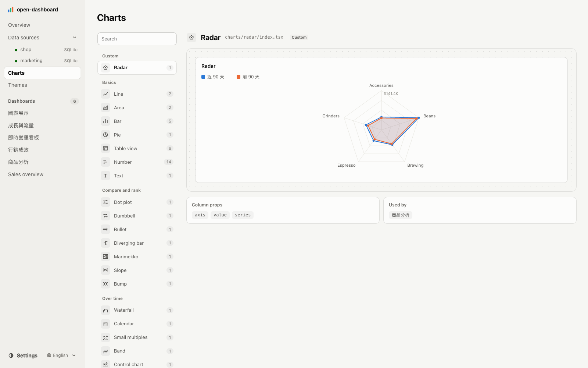588x368 pixels.
Task: Select the Control chart icon
Action: coord(105,364)
